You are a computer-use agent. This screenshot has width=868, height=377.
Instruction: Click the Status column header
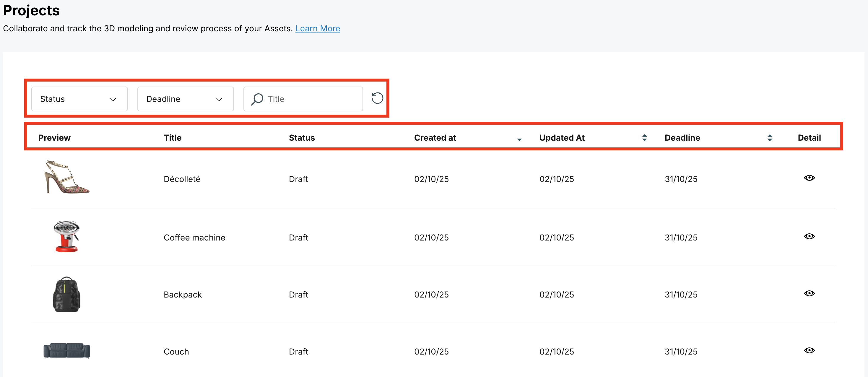point(302,138)
